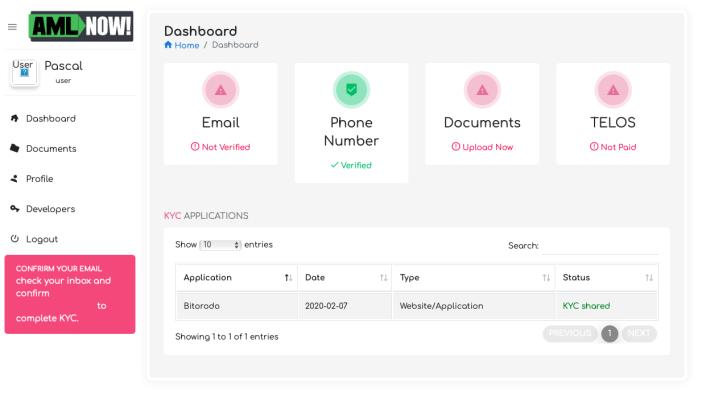
Task: Sort table by Application column
Action: 236,277
